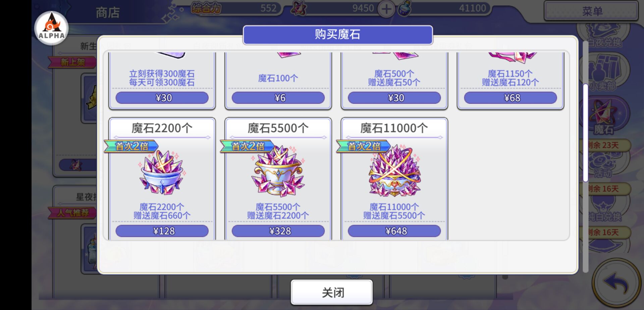Open the 活动 sidebar icon
Viewport: 644px width, 310px height.
click(604, 165)
